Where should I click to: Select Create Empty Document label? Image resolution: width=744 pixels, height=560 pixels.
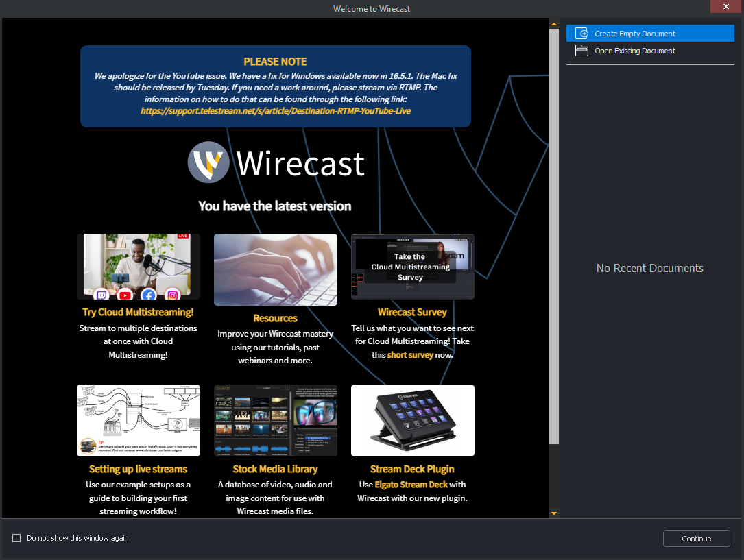pyautogui.click(x=635, y=34)
